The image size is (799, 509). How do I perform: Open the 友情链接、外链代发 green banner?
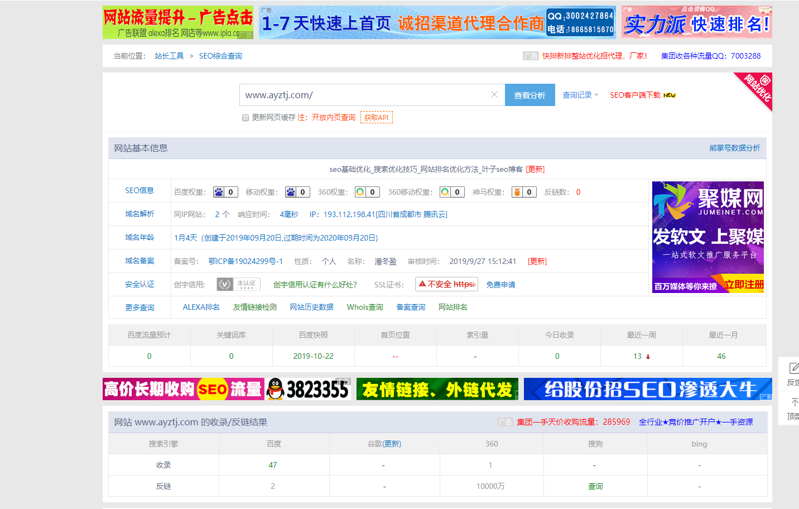(x=437, y=389)
